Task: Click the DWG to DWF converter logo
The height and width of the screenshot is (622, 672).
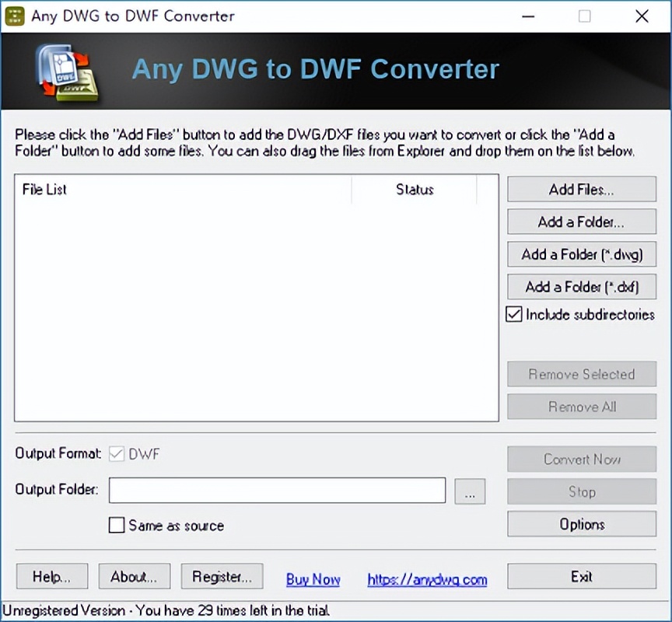Action: [68, 72]
